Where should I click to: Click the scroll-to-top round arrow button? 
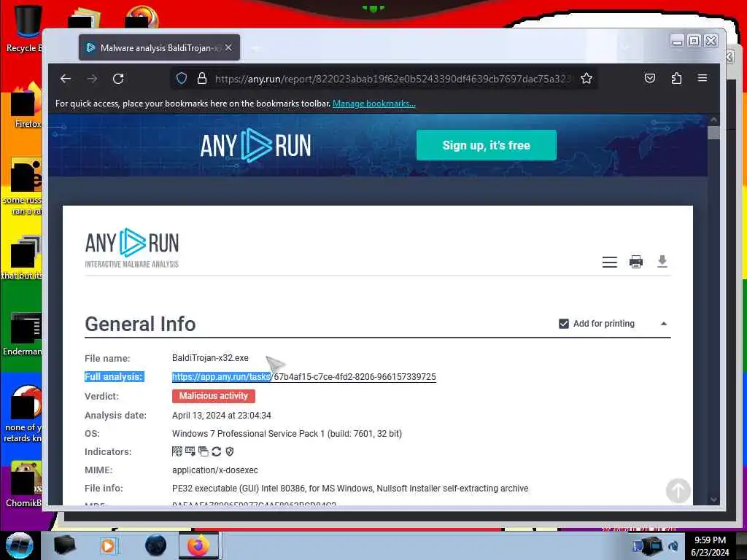point(678,491)
